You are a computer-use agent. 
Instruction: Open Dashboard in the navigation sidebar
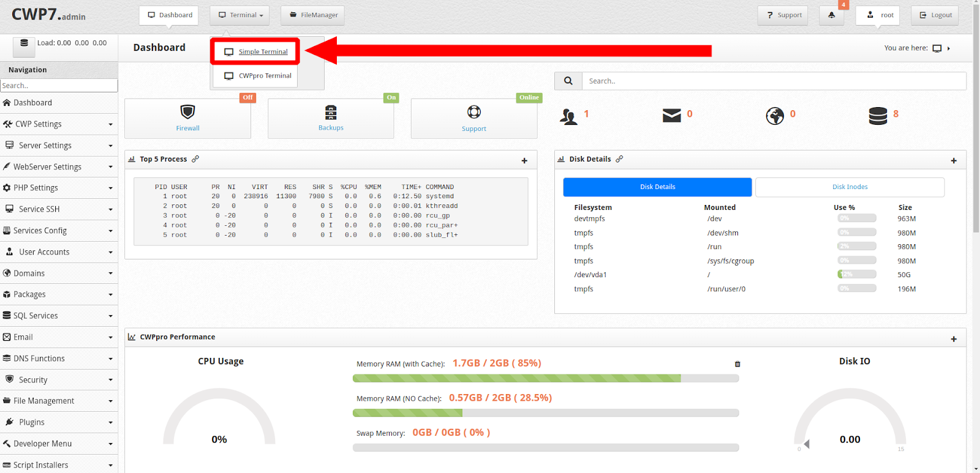tap(59, 103)
